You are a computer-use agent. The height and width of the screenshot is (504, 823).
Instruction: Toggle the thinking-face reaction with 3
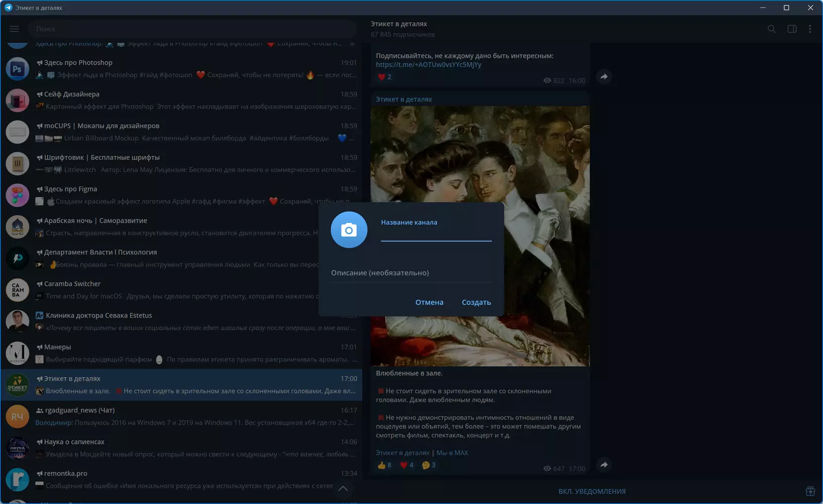pos(429,465)
